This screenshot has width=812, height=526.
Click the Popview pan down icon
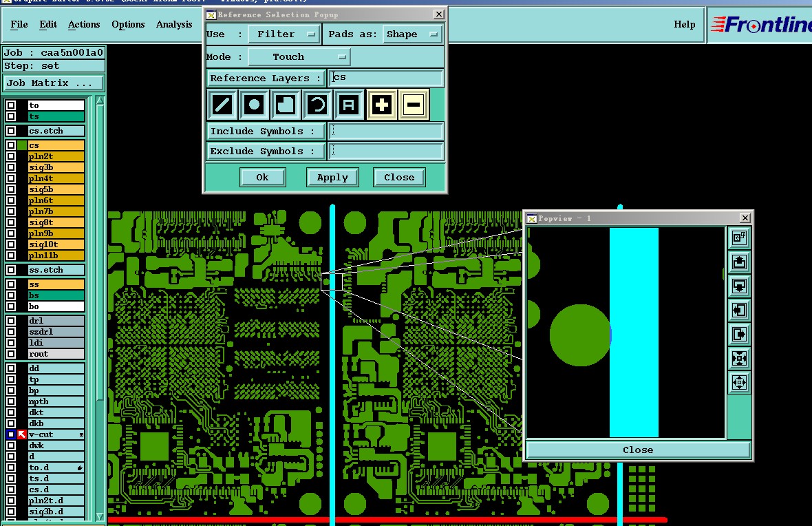point(739,286)
